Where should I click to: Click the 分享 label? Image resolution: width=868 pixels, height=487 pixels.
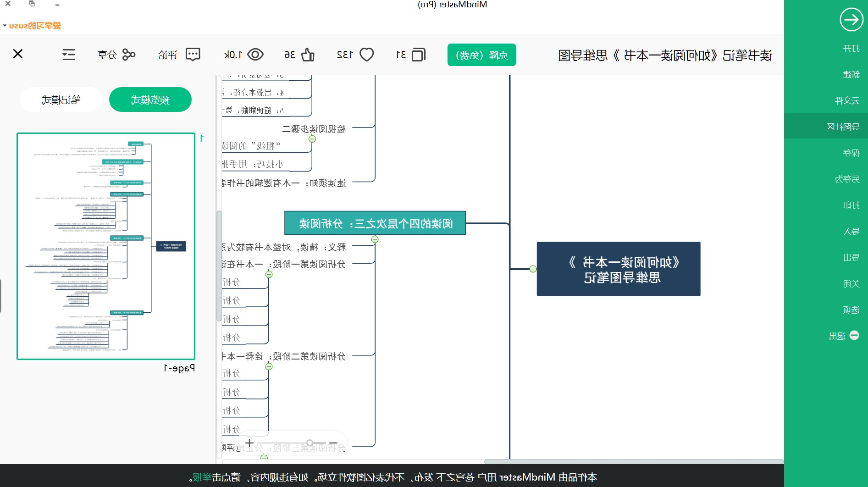(x=107, y=55)
